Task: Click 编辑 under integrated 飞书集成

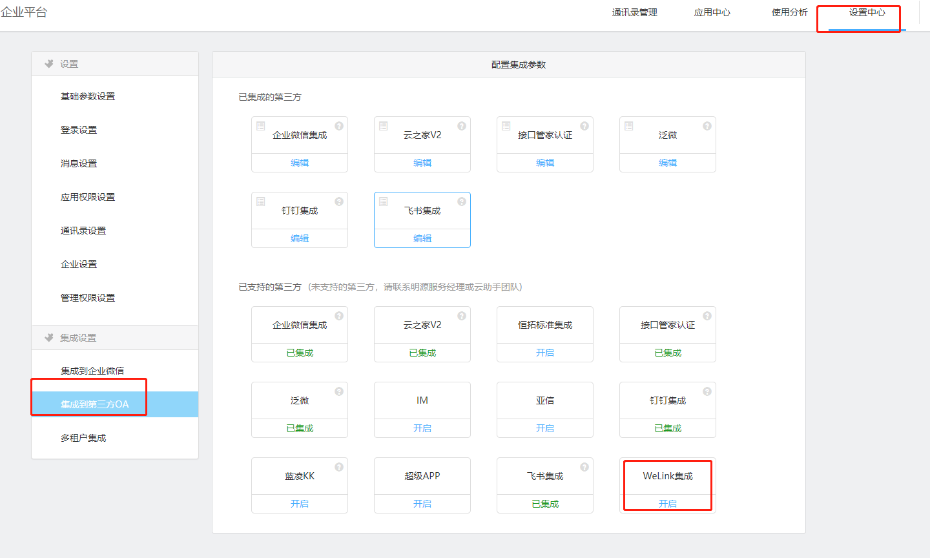Action: [422, 238]
